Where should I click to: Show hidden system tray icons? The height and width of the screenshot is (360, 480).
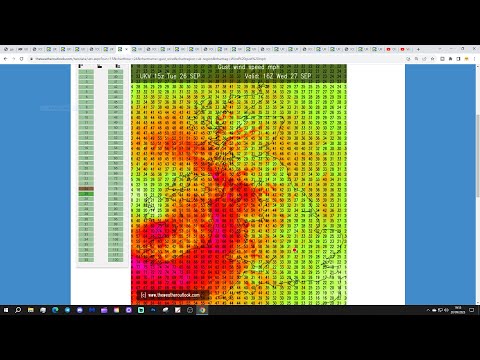428,310
